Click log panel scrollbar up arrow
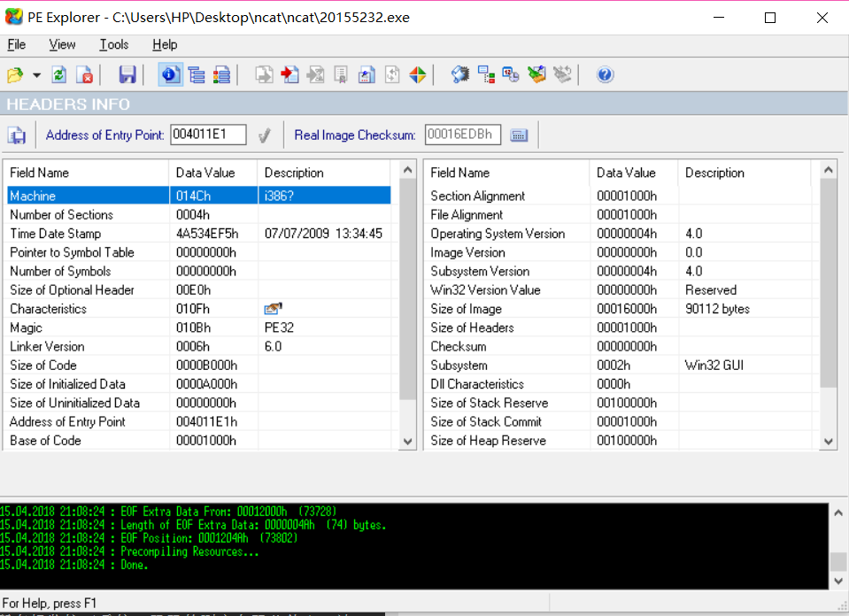Viewport: 849px width, 616px height. click(x=838, y=512)
